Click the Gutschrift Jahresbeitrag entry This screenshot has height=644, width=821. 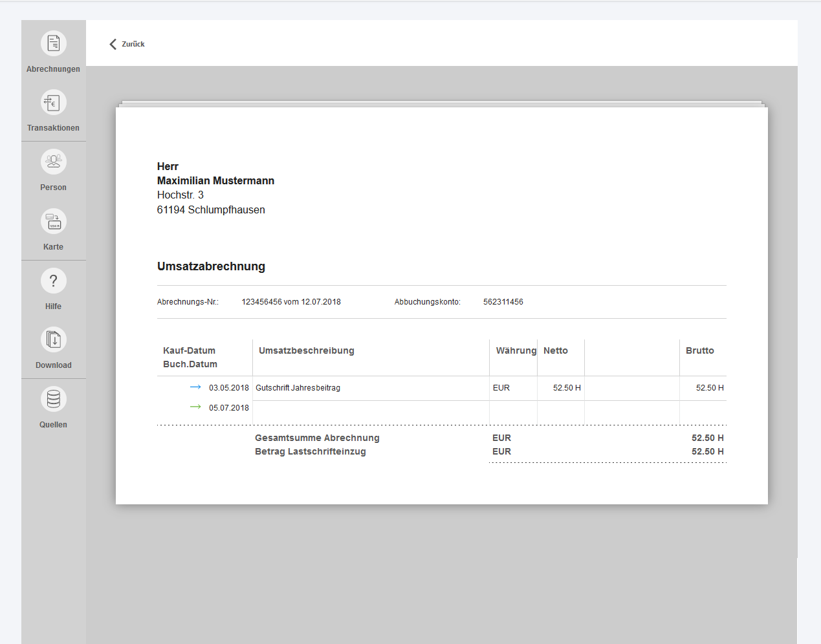coord(298,388)
